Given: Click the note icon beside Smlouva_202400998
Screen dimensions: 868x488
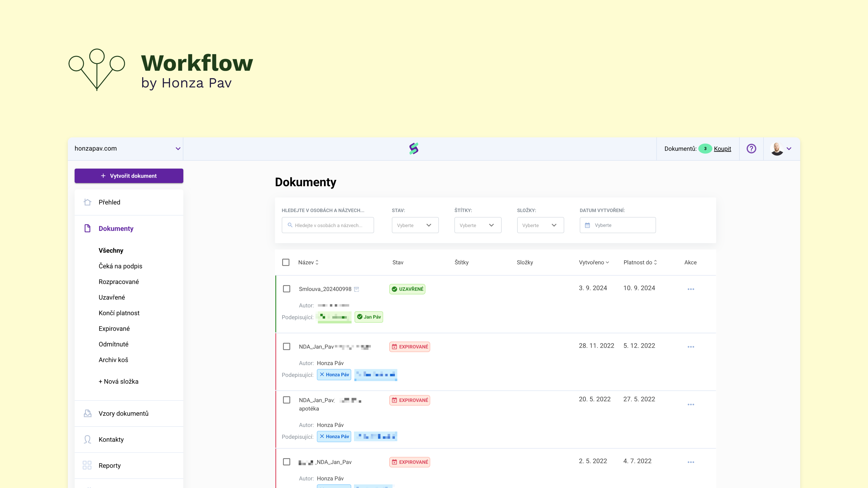Looking at the screenshot, I should tap(356, 289).
